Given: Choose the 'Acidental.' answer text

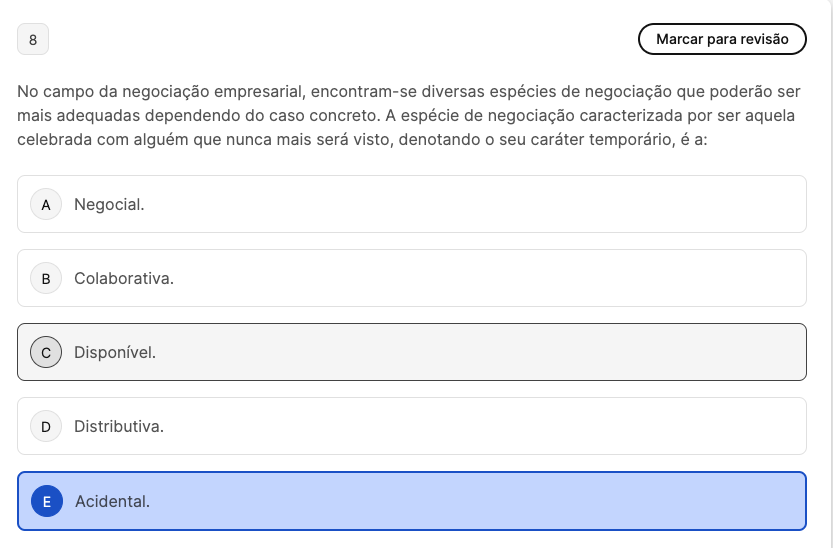Looking at the screenshot, I should pyautogui.click(x=112, y=501).
